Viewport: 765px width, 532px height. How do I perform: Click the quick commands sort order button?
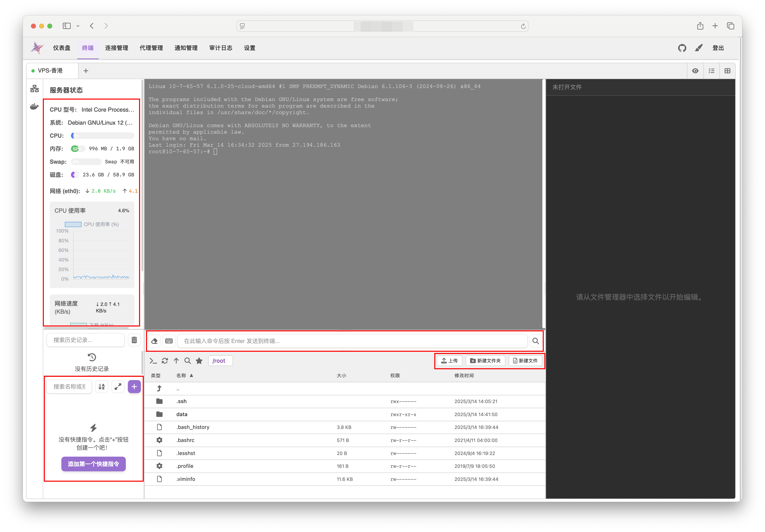click(x=102, y=387)
